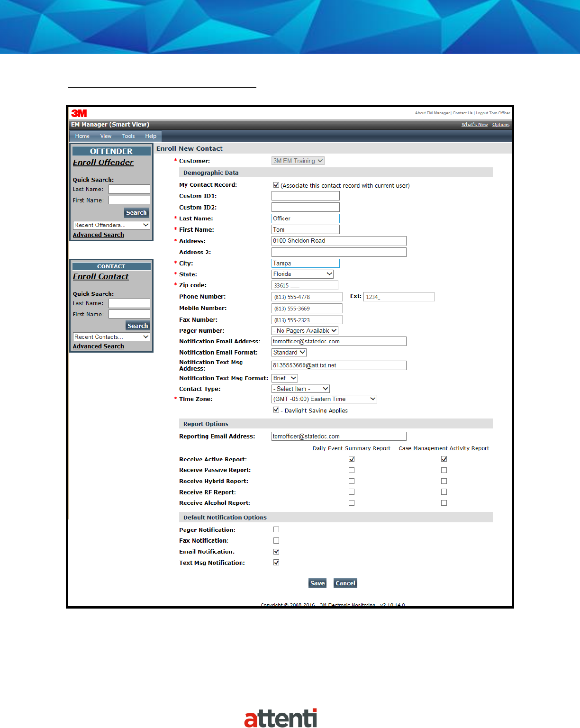Open the Home menu
The height and width of the screenshot is (728, 580).
(x=82, y=136)
